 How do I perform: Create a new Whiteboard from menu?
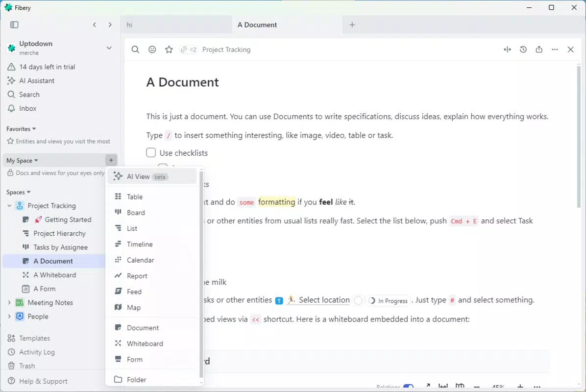[152, 343]
